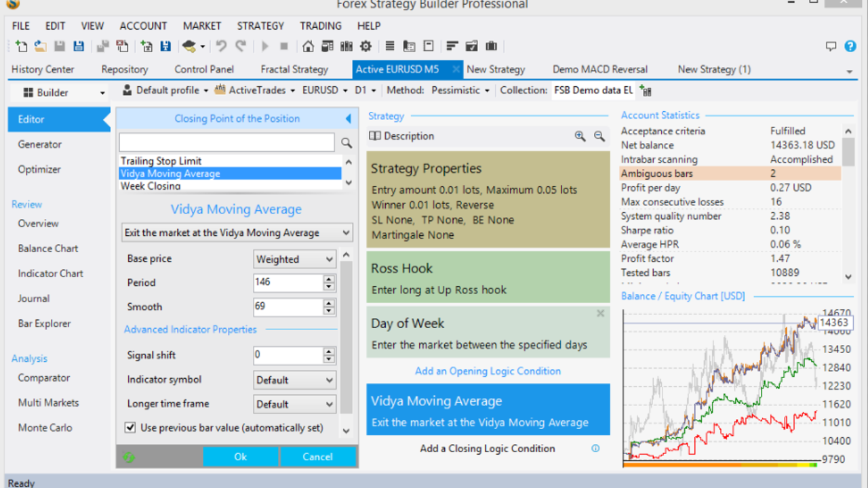Enable Use previous bar value checkbox
Image resolution: width=868 pixels, height=488 pixels.
[131, 428]
